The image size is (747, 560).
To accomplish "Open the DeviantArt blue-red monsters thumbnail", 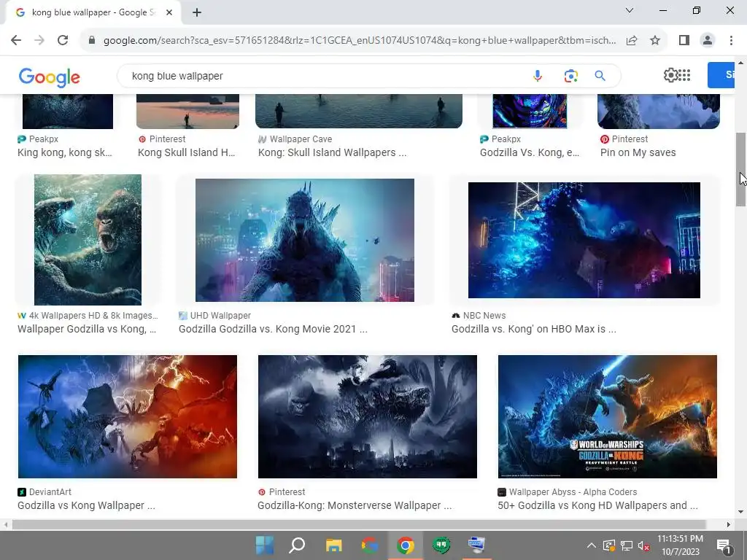I will [128, 416].
